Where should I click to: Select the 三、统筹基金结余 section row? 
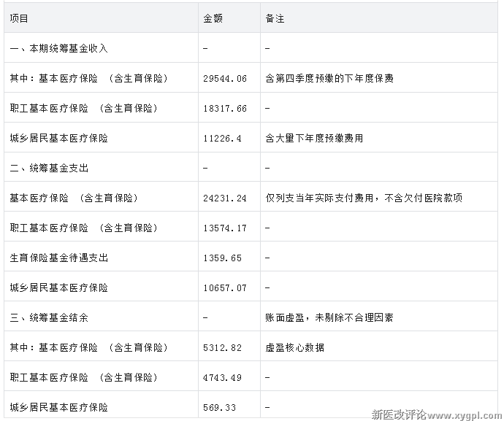pyautogui.click(x=49, y=317)
